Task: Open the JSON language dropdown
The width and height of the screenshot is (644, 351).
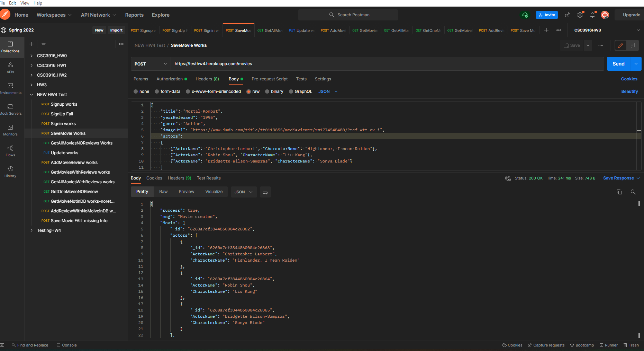Action: pos(327,91)
